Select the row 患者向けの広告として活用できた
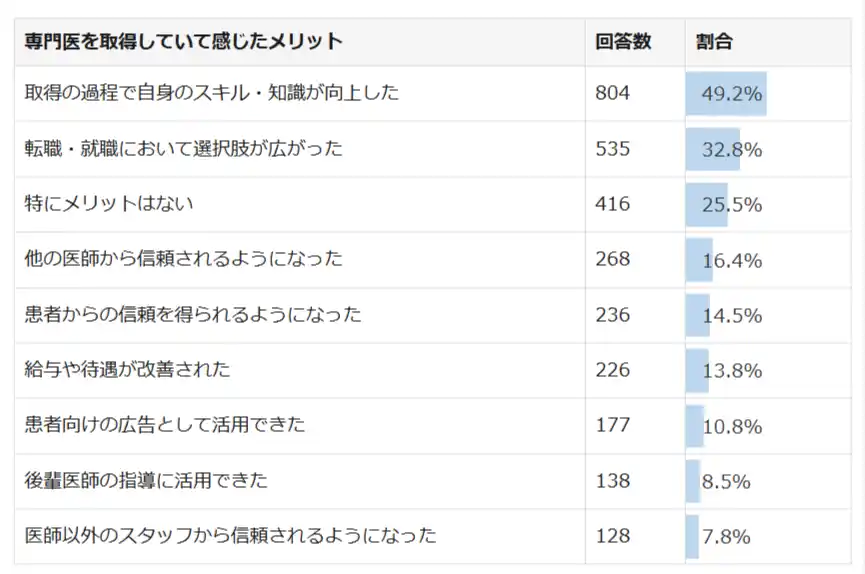The height and width of the screenshot is (574, 865). [433, 426]
